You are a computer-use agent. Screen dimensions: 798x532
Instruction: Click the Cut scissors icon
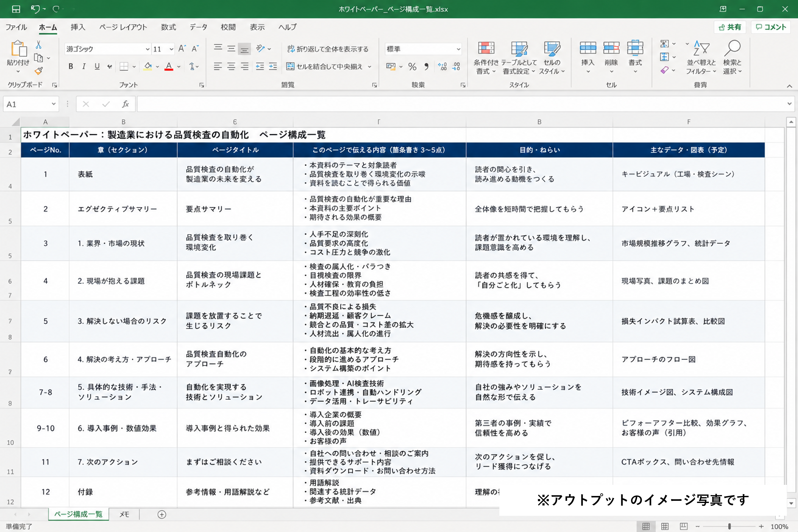coord(38,45)
